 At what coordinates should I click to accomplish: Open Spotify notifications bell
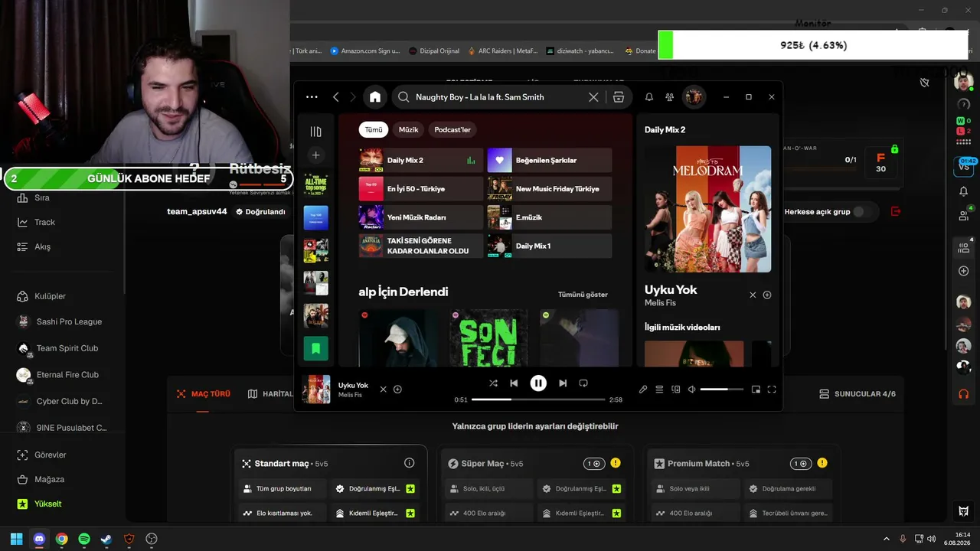click(649, 97)
